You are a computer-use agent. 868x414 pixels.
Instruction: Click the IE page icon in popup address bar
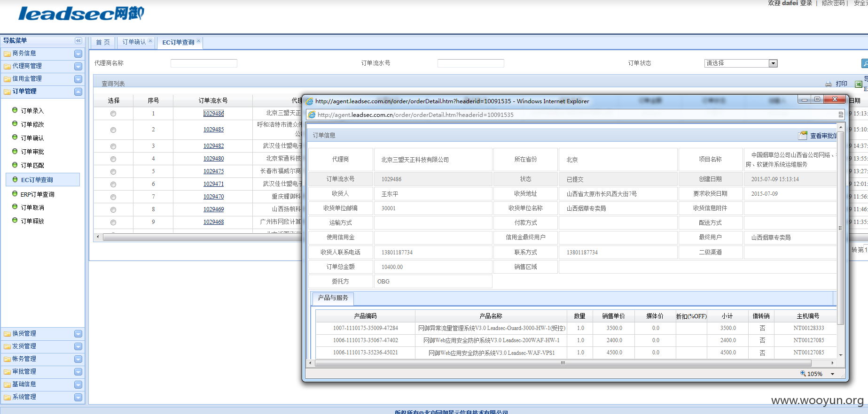(312, 115)
